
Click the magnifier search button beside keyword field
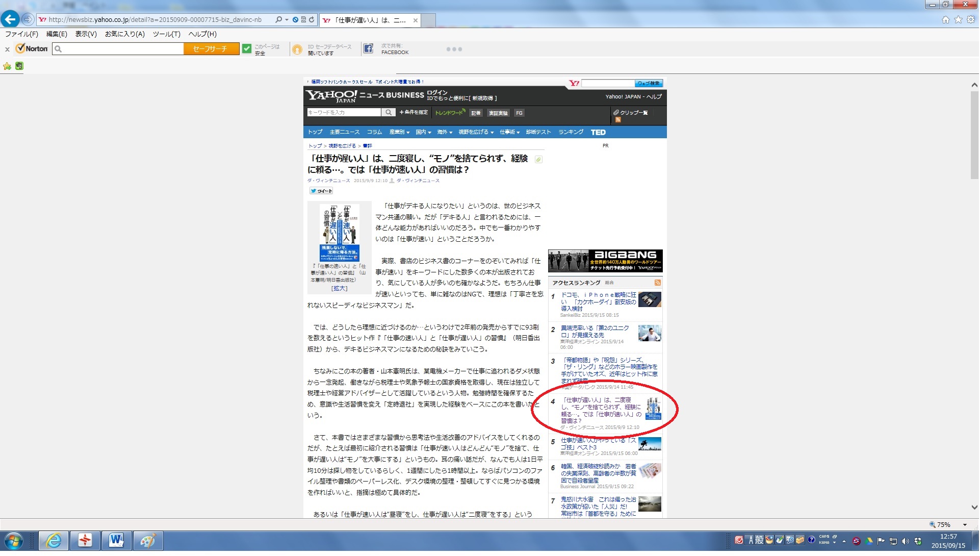point(389,113)
